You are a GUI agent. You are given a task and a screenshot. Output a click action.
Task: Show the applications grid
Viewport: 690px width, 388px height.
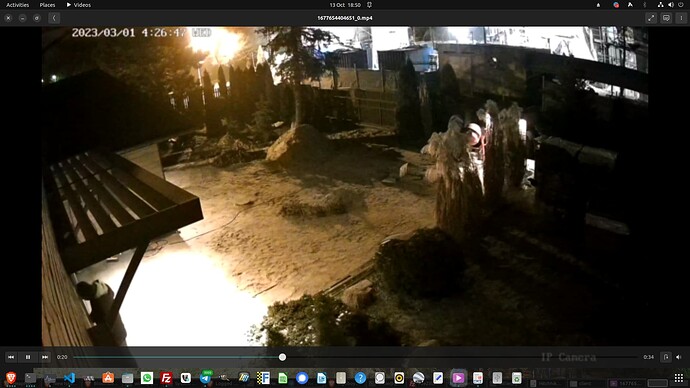[x=679, y=378]
